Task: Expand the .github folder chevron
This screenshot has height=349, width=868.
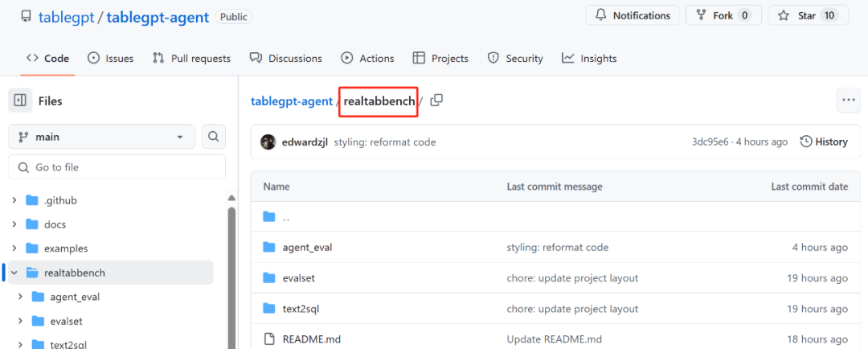Action: point(14,200)
